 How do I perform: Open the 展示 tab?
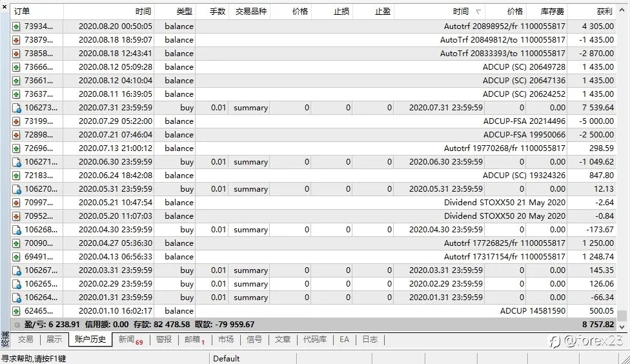[x=54, y=339]
